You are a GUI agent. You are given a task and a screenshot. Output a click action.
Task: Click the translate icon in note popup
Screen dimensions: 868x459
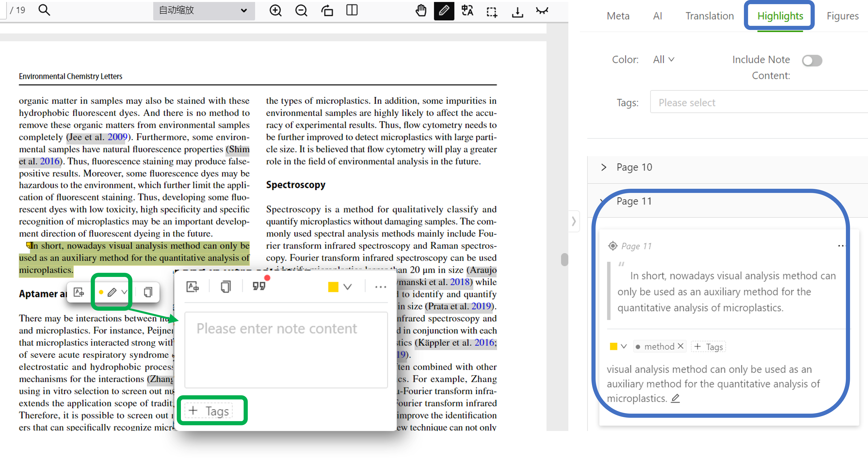pyautogui.click(x=192, y=287)
